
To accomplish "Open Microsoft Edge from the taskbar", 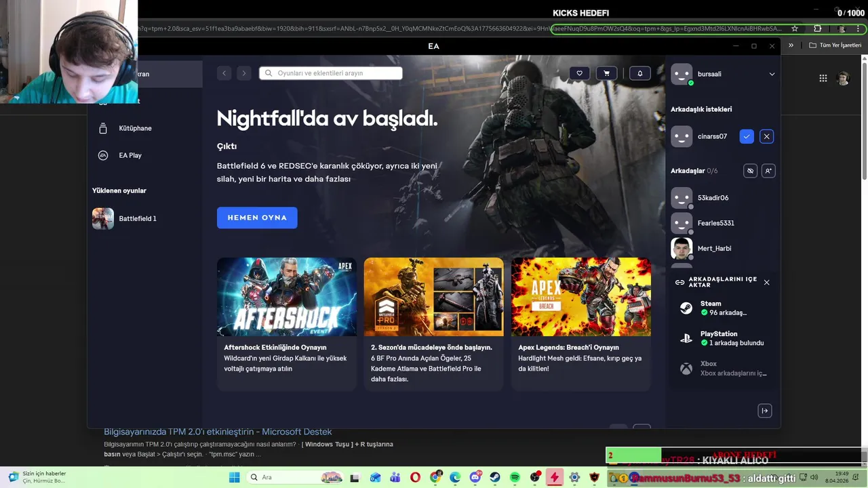I will pyautogui.click(x=455, y=477).
